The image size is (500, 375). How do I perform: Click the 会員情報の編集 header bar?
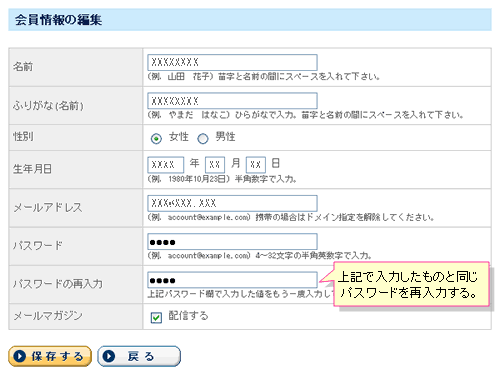click(x=250, y=20)
